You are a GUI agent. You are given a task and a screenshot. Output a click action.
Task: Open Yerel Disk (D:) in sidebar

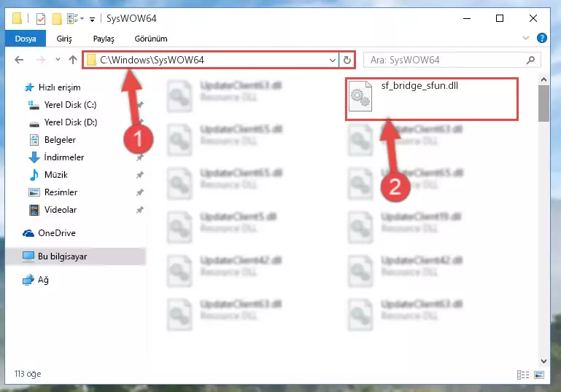point(63,122)
